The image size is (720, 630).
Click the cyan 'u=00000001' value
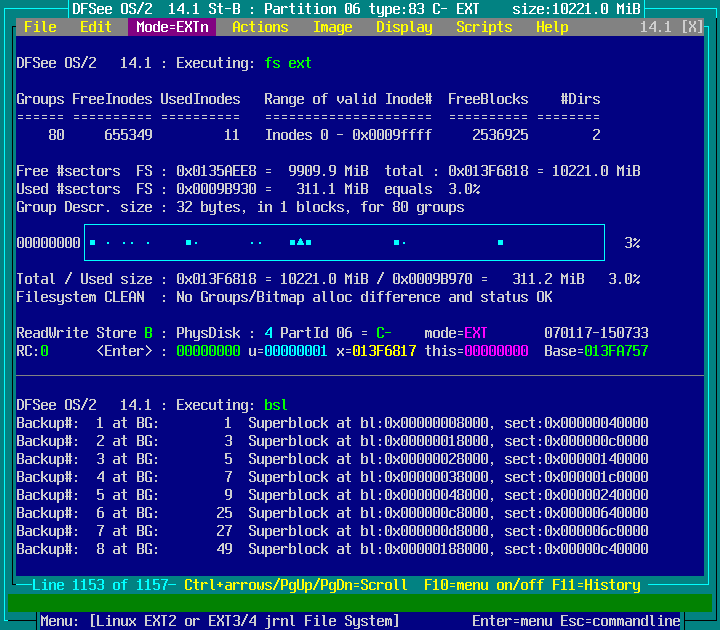(288, 351)
